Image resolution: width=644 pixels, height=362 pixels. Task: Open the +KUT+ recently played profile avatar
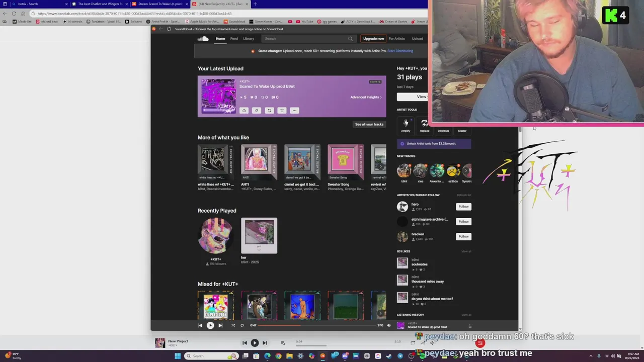[x=216, y=236]
